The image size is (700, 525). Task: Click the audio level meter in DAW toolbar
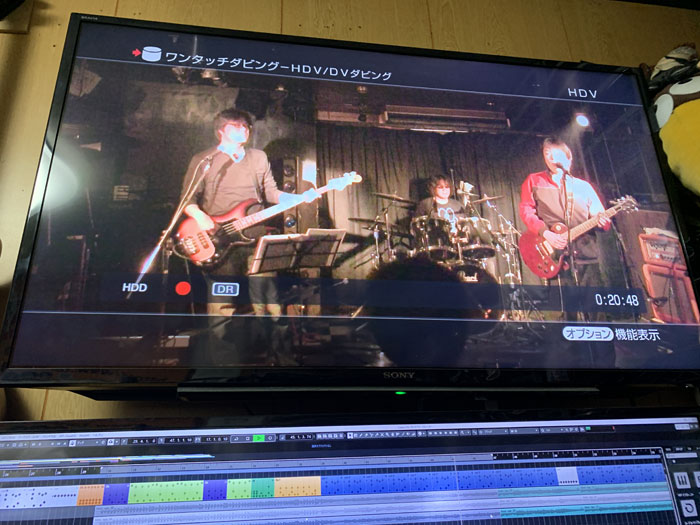coord(600,429)
